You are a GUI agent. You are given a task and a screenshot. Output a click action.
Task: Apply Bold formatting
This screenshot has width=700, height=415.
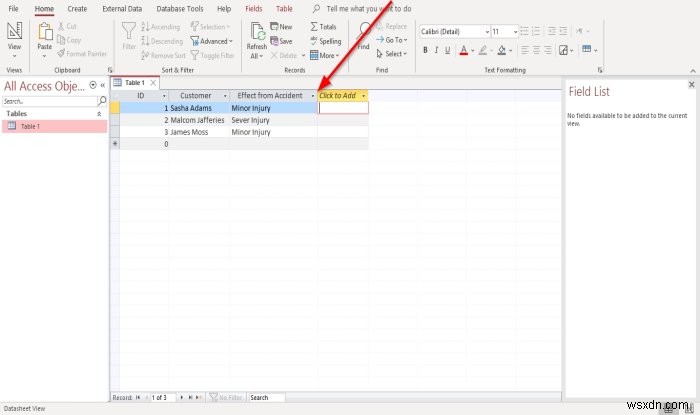[x=425, y=50]
